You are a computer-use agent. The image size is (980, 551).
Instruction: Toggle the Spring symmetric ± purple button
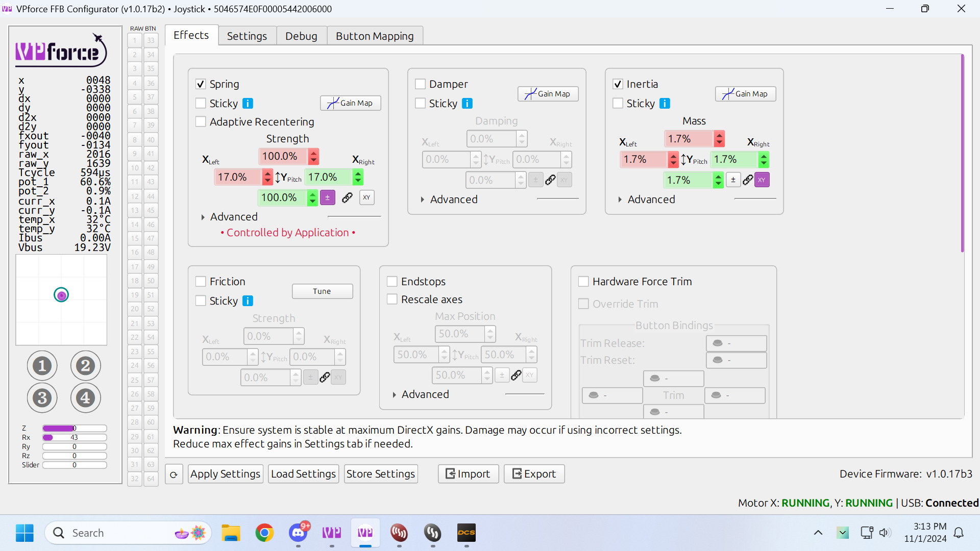tap(328, 197)
